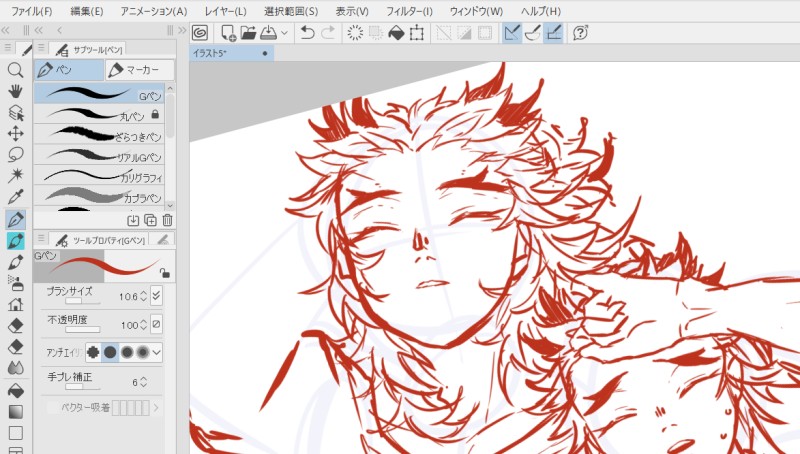Select the Eyedropper tool
This screenshot has height=454, width=800.
(15, 197)
